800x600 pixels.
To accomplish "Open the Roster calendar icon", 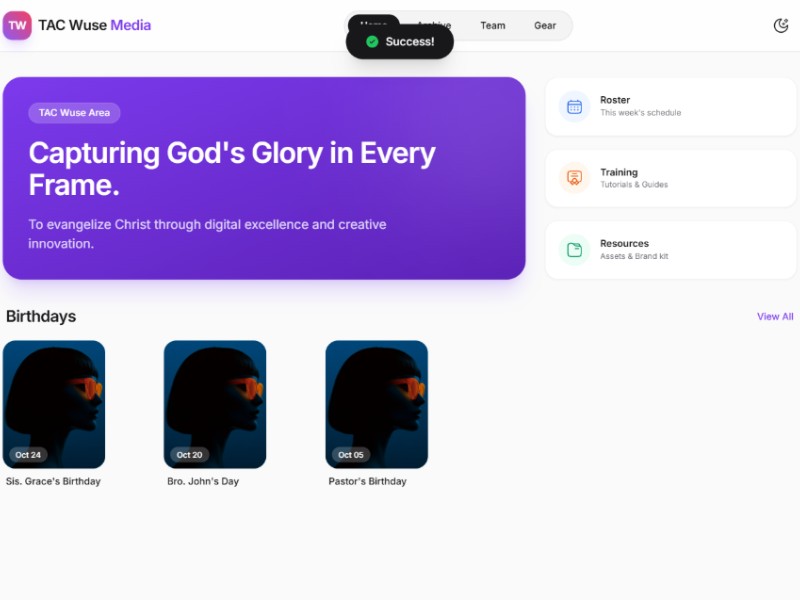I will [574, 106].
